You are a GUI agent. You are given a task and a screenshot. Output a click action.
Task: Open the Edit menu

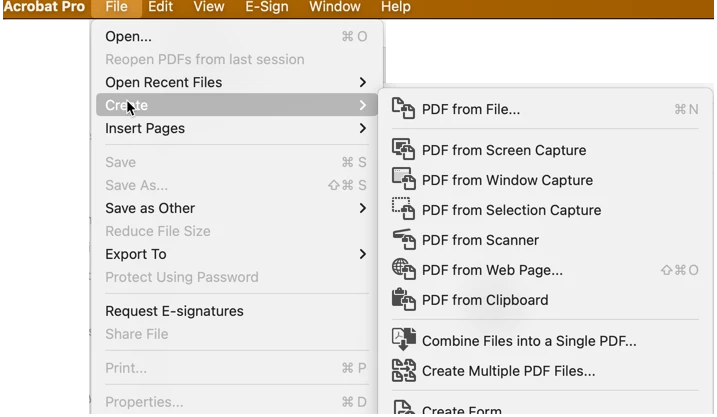click(x=161, y=7)
